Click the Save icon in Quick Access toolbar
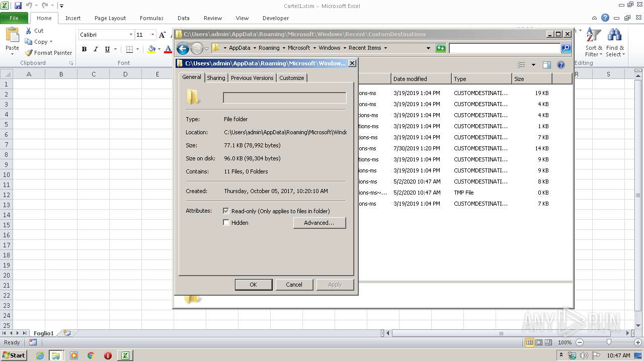644x362 pixels. coord(18,6)
